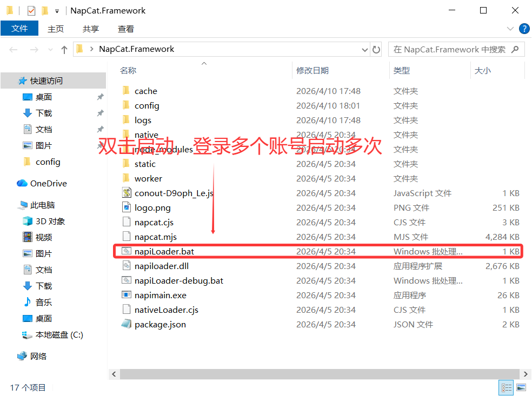Switch to details view at bottom right
This screenshot has height=396, width=532.
[x=506, y=387]
